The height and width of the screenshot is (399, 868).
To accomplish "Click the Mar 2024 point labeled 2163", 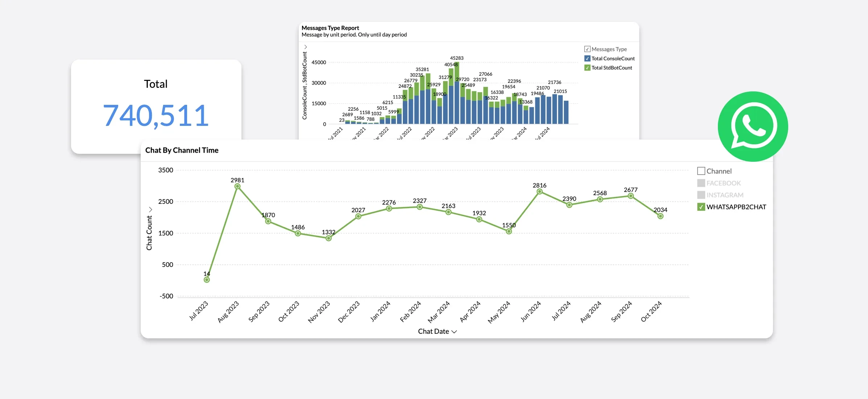I will coord(449,212).
